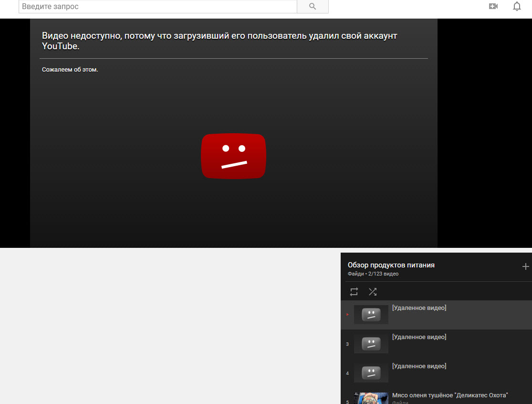The height and width of the screenshot is (404, 532).
Task: Click the "Сожалеем об этом." text
Action: point(70,70)
